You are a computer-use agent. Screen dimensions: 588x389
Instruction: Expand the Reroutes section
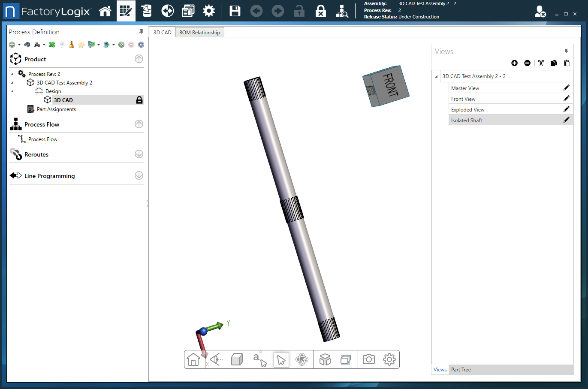pos(139,154)
